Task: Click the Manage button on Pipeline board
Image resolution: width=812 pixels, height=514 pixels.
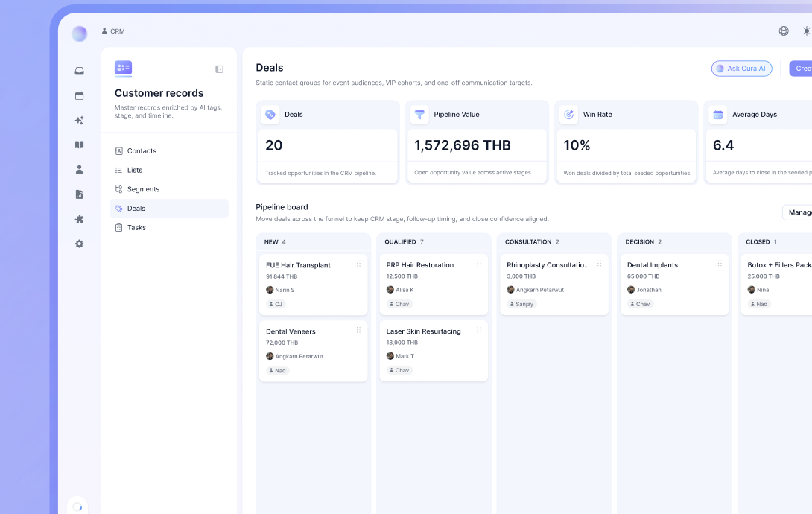Action: pos(798,212)
